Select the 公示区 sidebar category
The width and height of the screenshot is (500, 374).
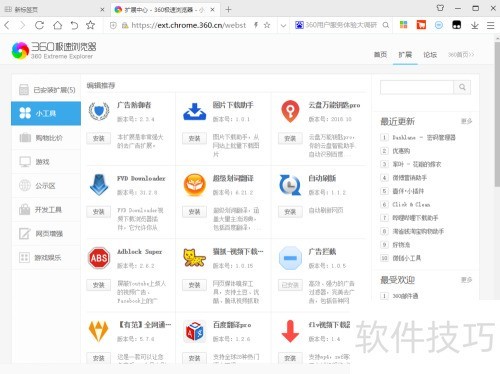[x=46, y=186]
